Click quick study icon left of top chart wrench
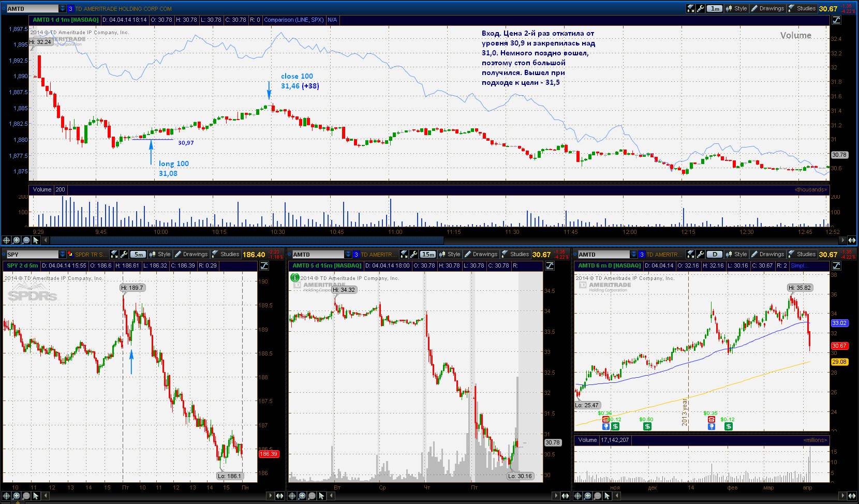The height and width of the screenshot is (504, 859). click(690, 8)
